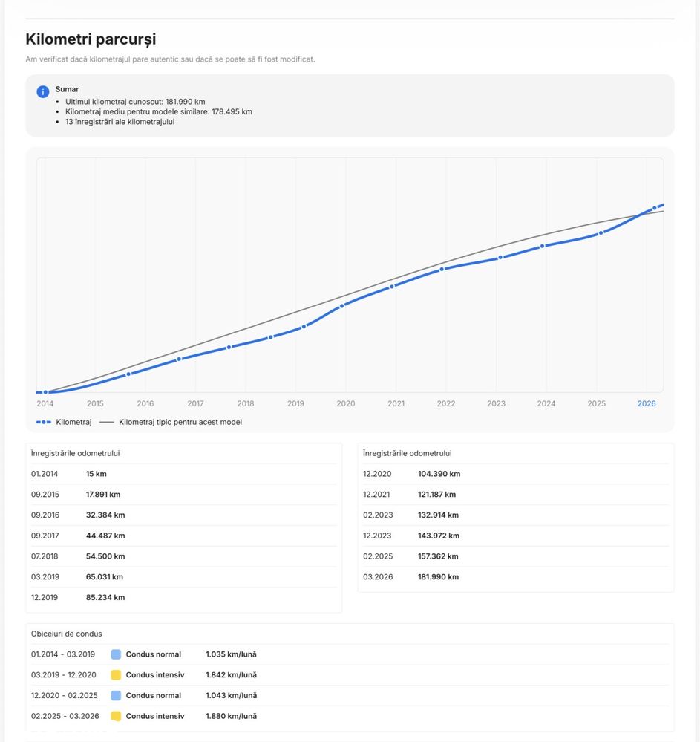Click the grey typical mileage legend line
Screen dimensions: 700x742
click(x=107, y=422)
